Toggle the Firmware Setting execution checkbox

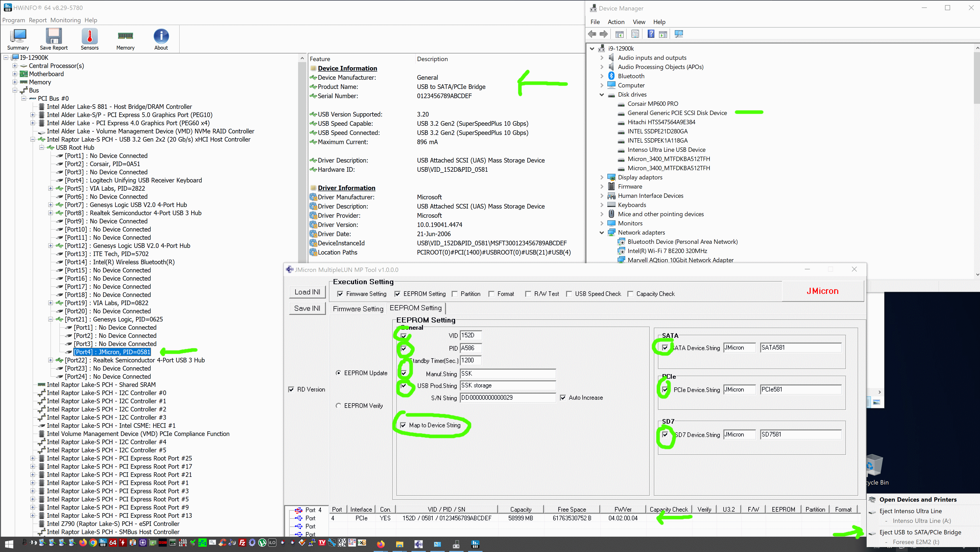340,294
